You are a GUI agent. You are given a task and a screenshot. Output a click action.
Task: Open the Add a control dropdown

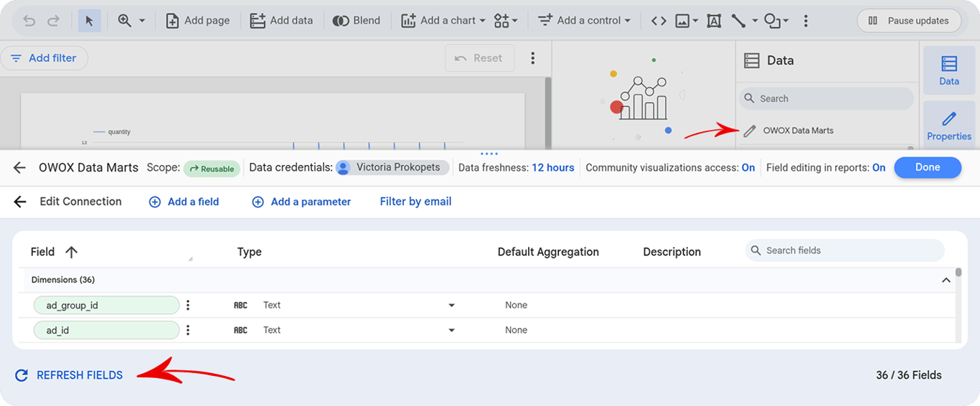(x=584, y=21)
